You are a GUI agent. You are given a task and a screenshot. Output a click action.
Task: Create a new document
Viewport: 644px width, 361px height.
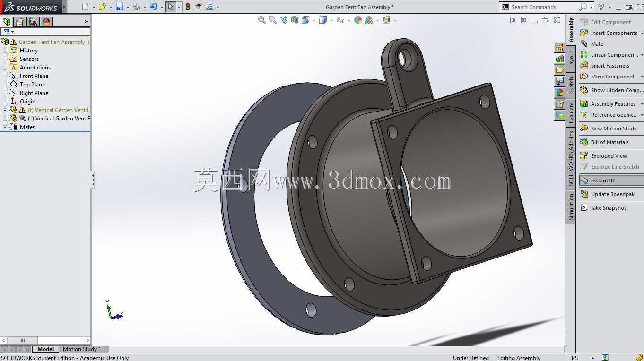[85, 7]
